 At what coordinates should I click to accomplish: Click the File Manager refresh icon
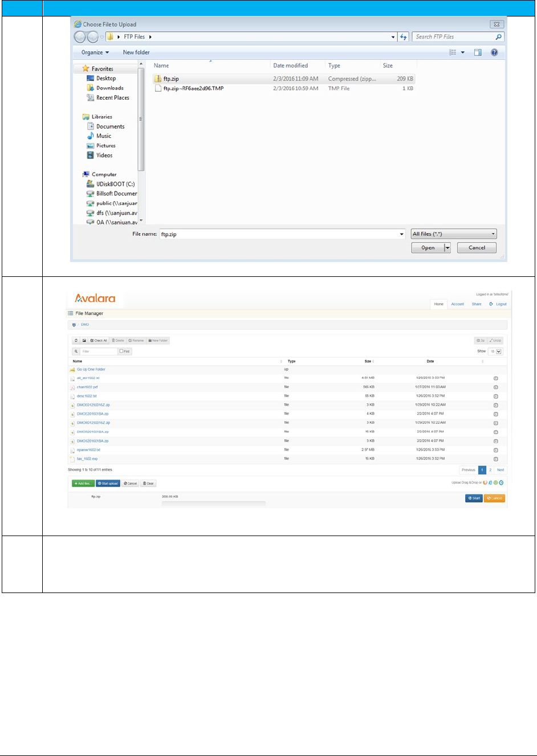[76, 341]
